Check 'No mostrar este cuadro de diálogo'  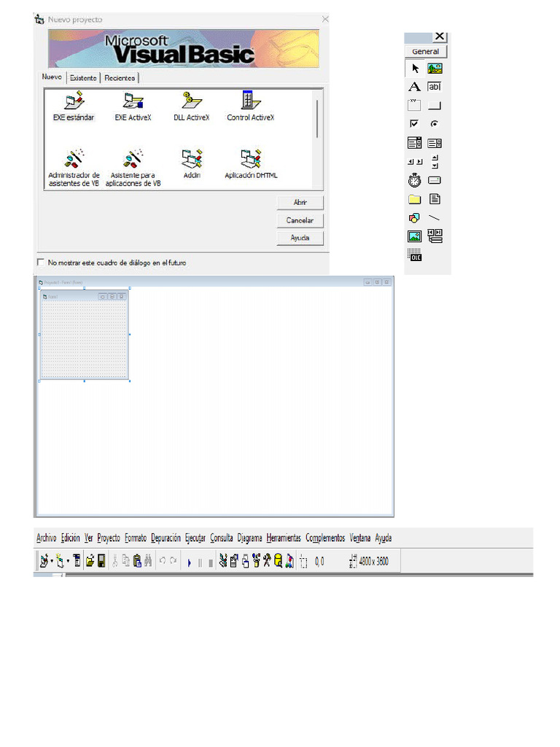(41, 262)
